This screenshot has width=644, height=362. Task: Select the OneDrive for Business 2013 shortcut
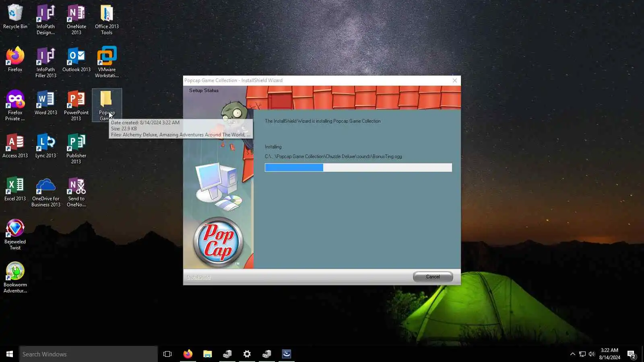(46, 191)
